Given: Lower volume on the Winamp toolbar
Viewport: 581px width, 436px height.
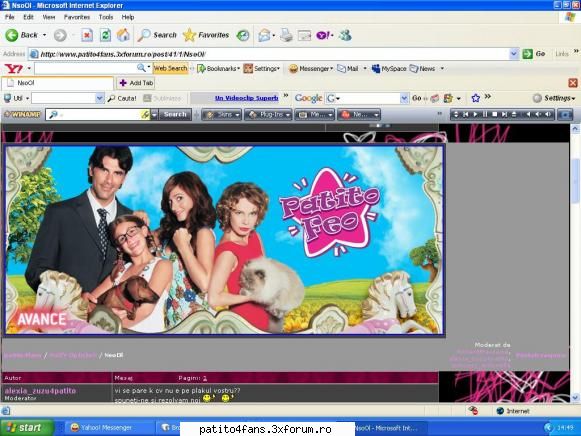Looking at the screenshot, I should (538, 114).
